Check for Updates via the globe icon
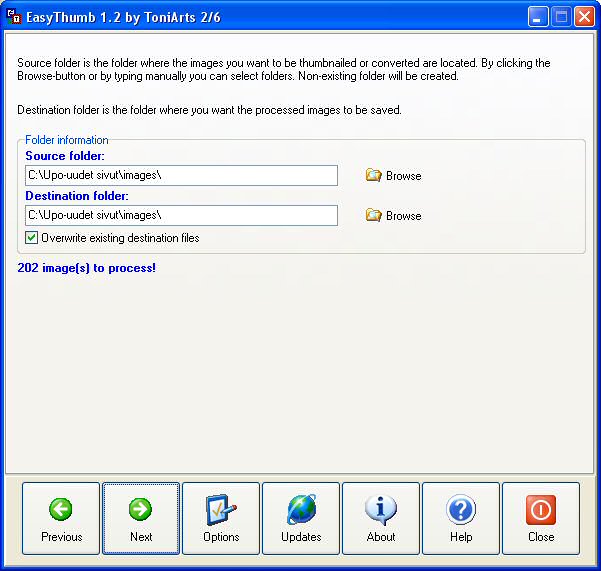The height and width of the screenshot is (571, 601). (x=301, y=518)
